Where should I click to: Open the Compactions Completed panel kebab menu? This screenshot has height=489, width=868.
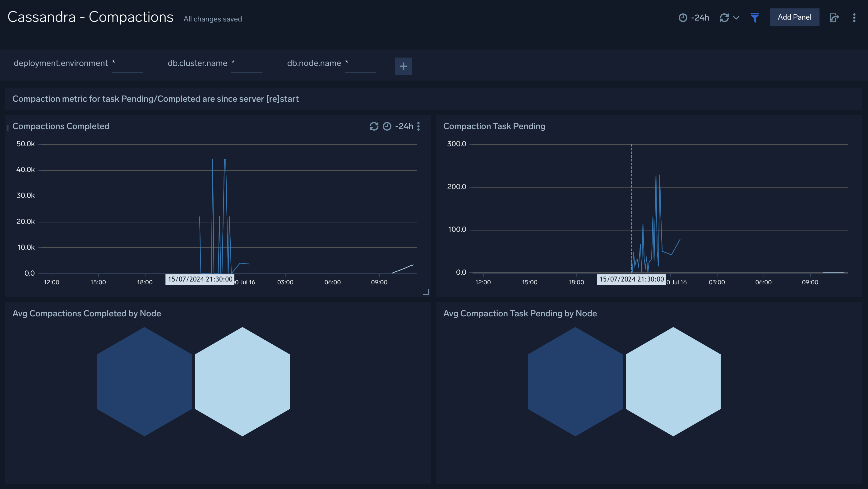tap(418, 126)
